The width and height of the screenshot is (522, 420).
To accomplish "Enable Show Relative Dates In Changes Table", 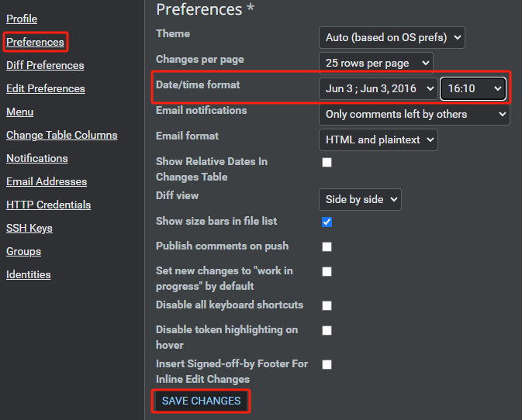I will pyautogui.click(x=327, y=162).
